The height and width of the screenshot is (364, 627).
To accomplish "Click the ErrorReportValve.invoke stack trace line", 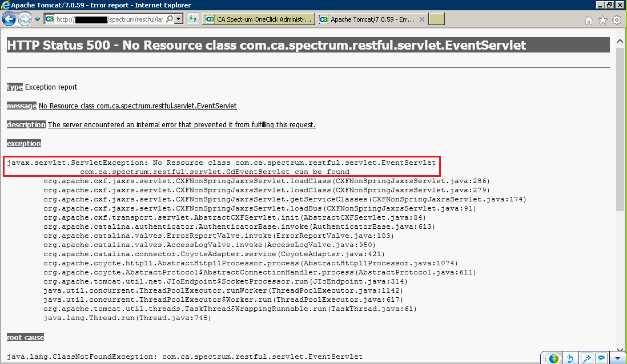I will point(219,236).
